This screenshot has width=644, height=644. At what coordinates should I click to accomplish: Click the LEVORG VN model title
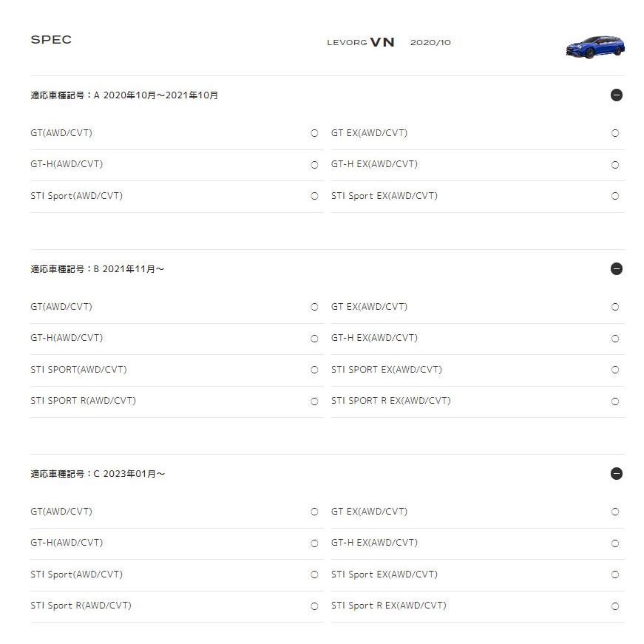pos(361,42)
